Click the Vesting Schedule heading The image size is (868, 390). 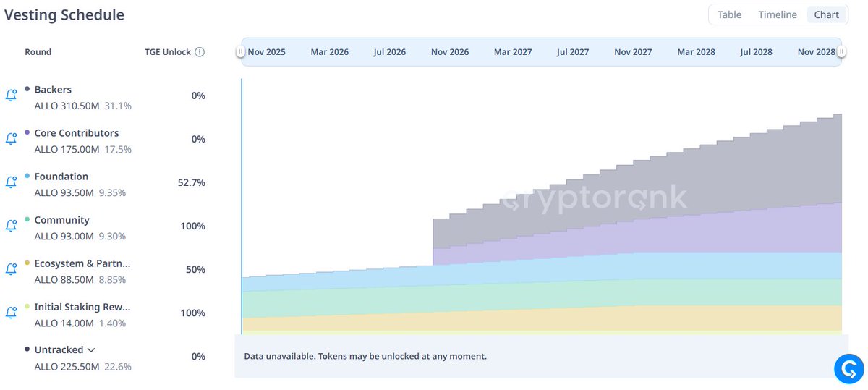pos(64,14)
